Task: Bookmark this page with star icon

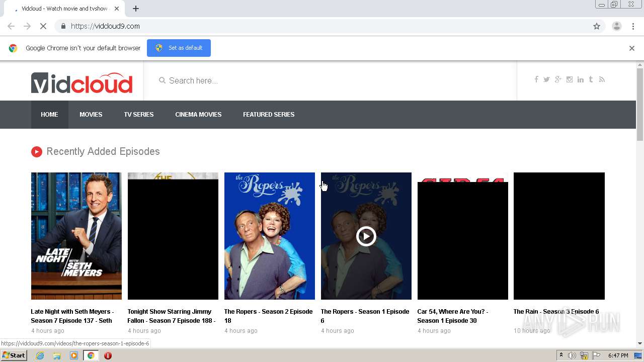Action: [597, 26]
